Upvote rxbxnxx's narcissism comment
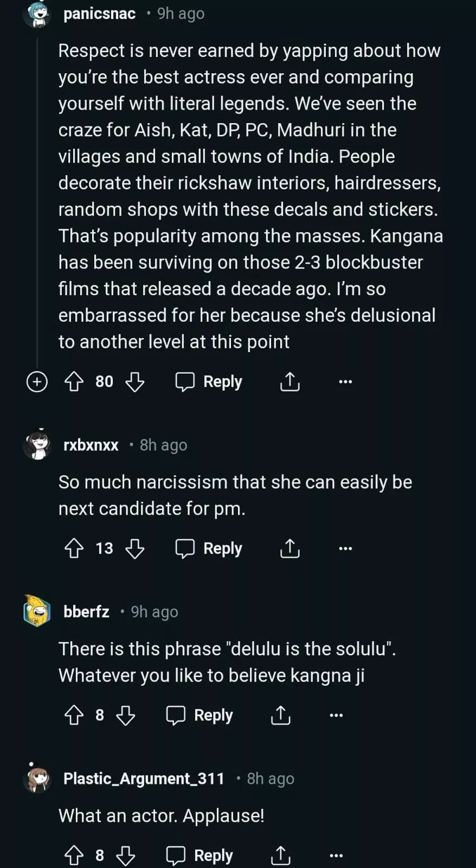The width and height of the screenshot is (476, 868). [74, 548]
